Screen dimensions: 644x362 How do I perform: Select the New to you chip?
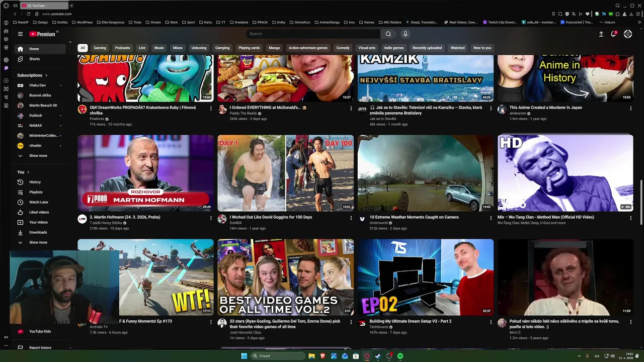482,48
